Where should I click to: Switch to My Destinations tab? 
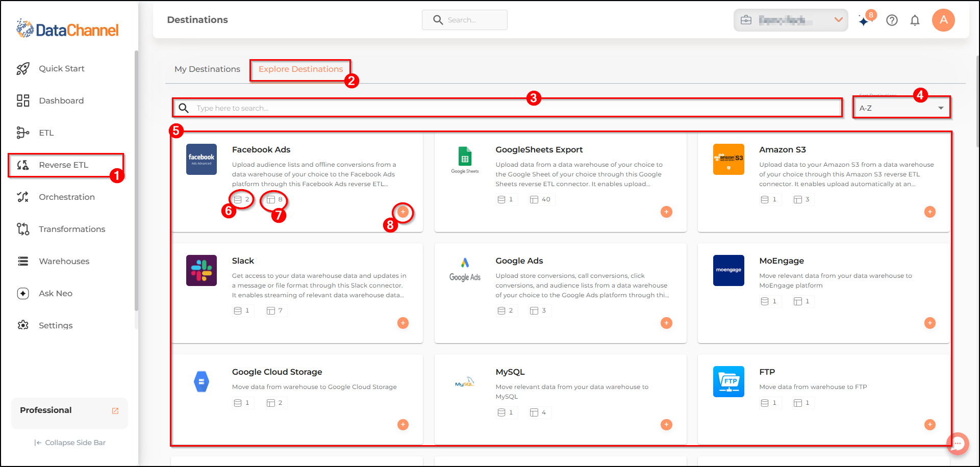coord(207,69)
